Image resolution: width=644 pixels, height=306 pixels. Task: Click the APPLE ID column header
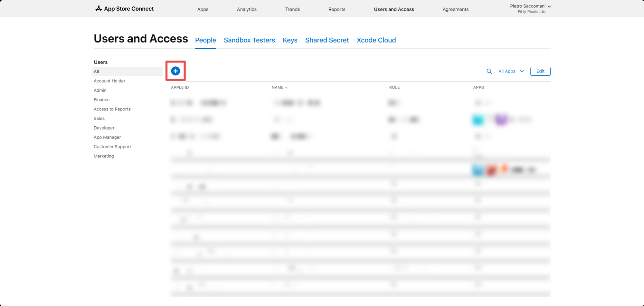coord(180,87)
